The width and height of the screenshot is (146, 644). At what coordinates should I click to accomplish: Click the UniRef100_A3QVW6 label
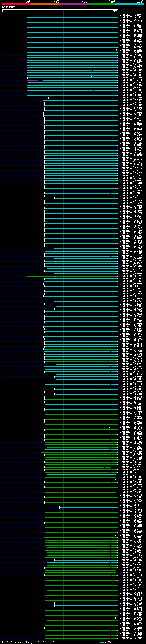[x=131, y=82]
